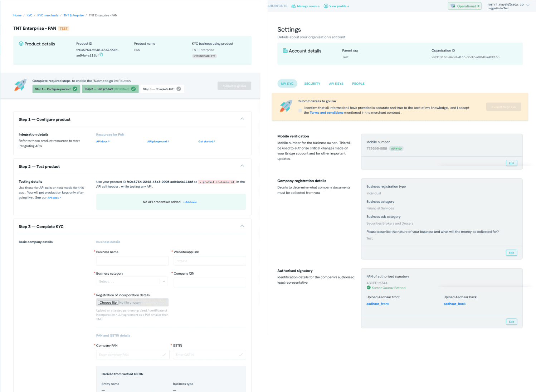Click x-product-instance-id code snippet

pyautogui.click(x=217, y=182)
